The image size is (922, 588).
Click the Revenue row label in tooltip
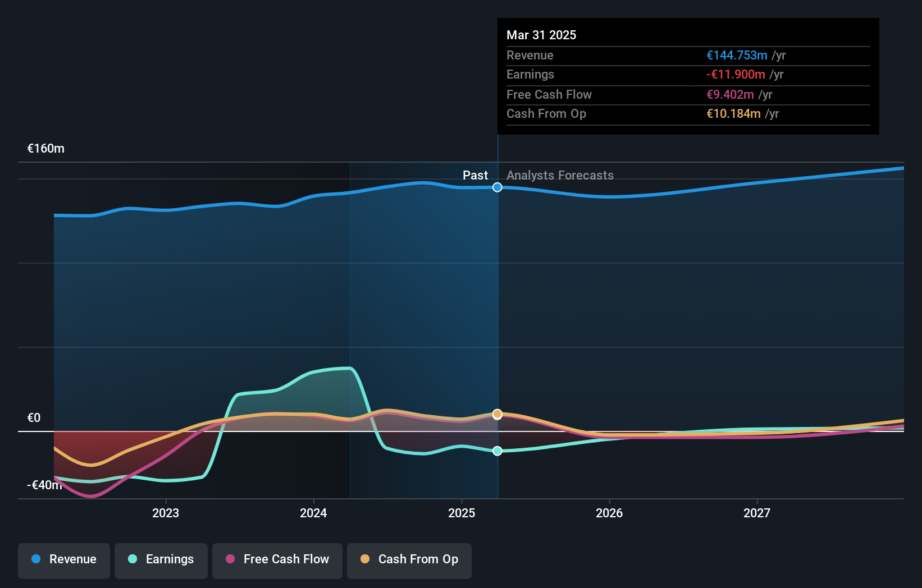530,56
